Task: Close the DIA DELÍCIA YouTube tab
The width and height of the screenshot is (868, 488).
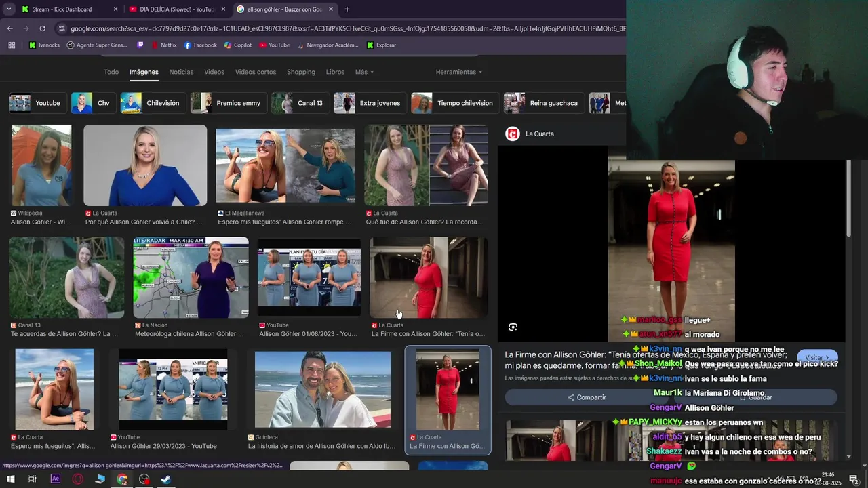Action: point(223,9)
